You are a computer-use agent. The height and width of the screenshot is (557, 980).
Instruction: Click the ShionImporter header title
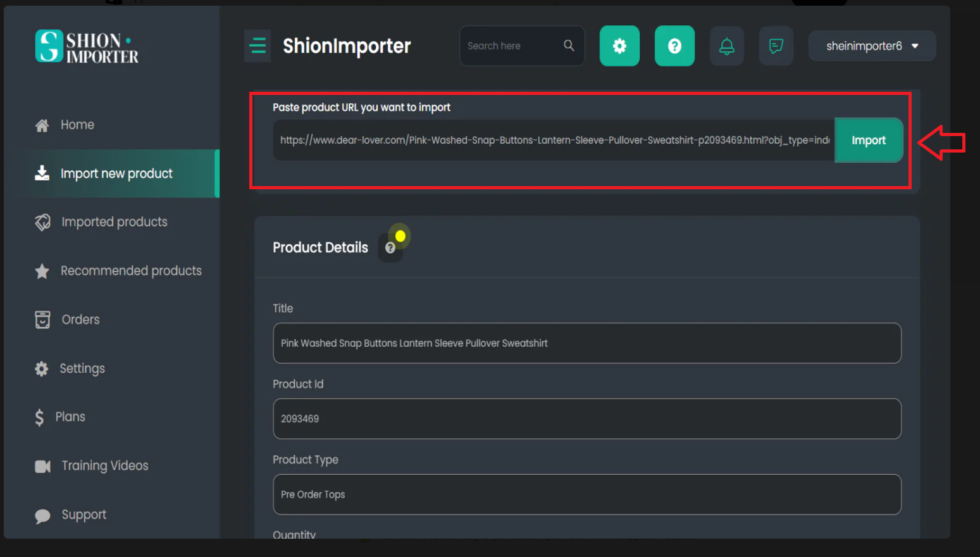(x=347, y=46)
